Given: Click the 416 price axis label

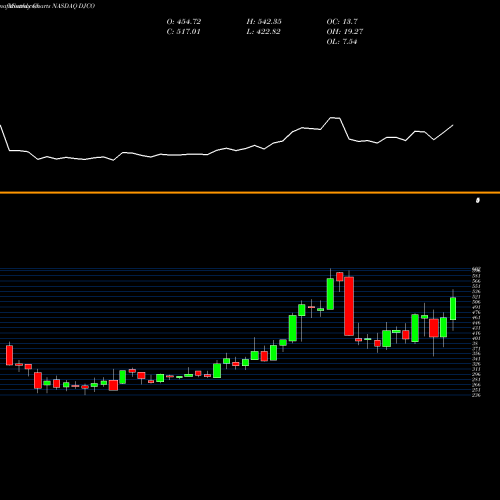Looking at the screenshot, I should [477, 333].
